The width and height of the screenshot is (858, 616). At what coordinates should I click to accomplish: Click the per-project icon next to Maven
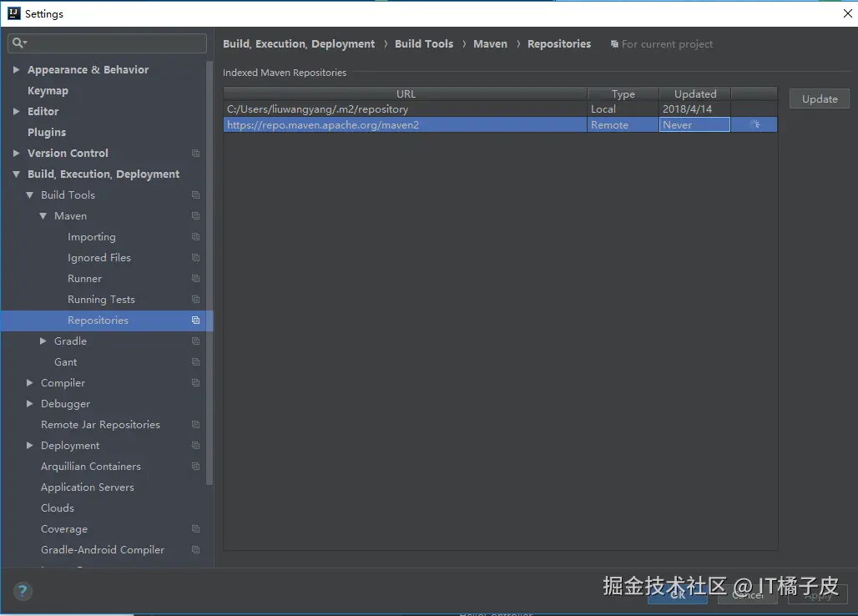coord(196,216)
